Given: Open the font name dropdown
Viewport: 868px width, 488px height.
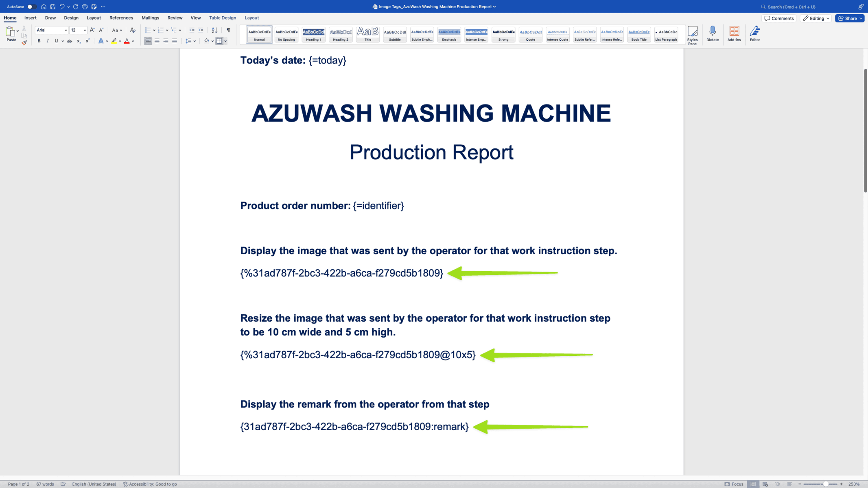Looking at the screenshot, I should coord(65,30).
